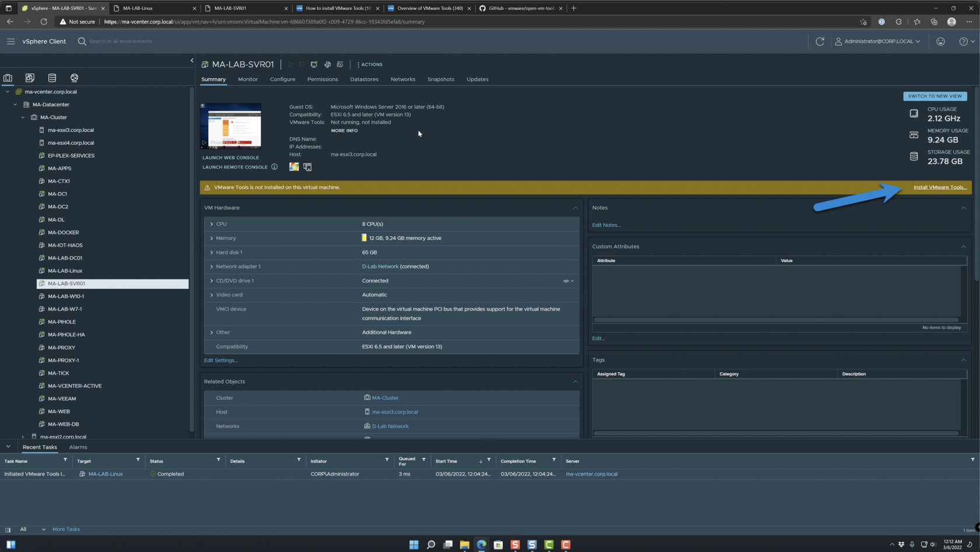The width and height of the screenshot is (980, 552).
Task: Expand CD/DVD drive 1 row
Action: tap(211, 281)
